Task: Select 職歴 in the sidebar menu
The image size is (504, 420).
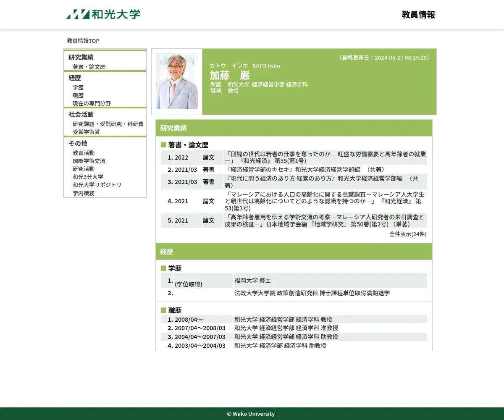Action: (78, 95)
